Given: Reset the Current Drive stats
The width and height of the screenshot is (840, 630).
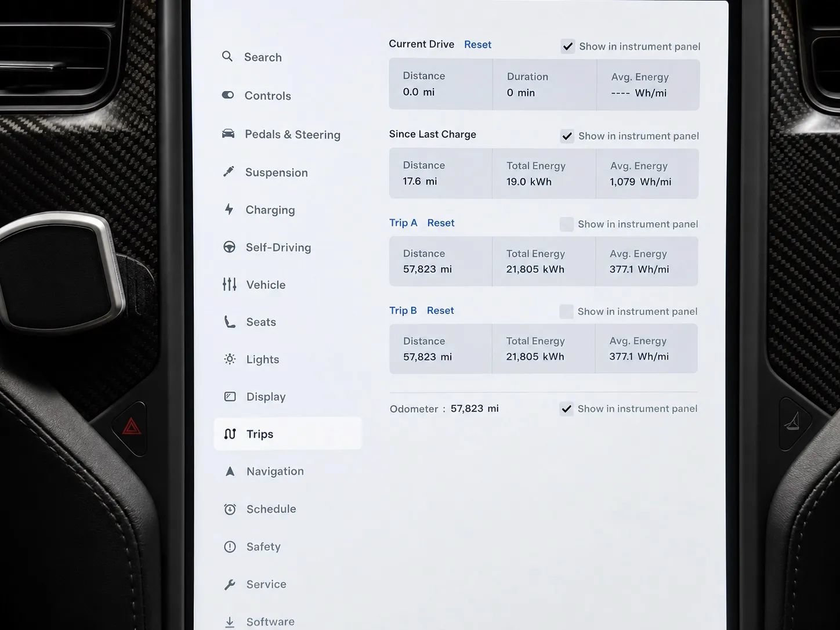Looking at the screenshot, I should [x=477, y=45].
